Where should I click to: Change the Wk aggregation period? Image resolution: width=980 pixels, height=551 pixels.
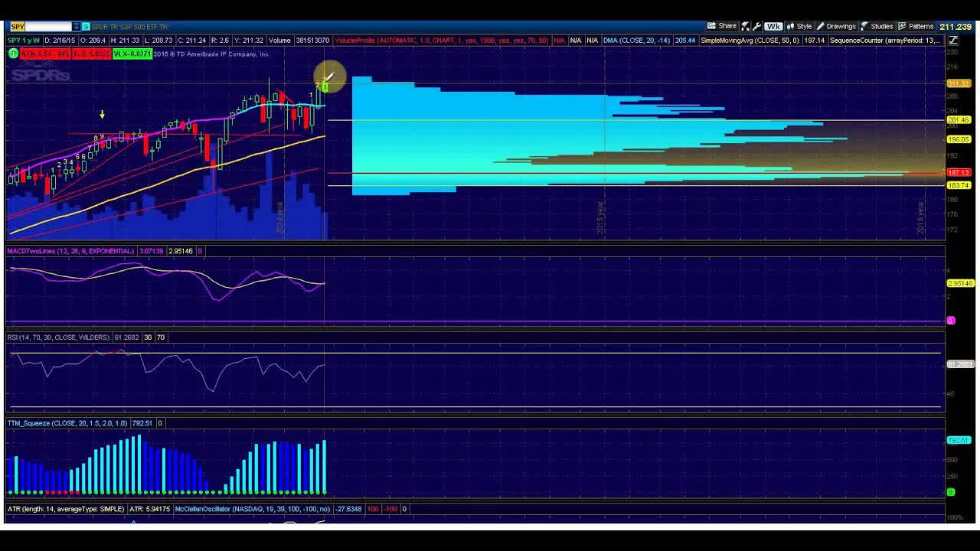point(773,27)
